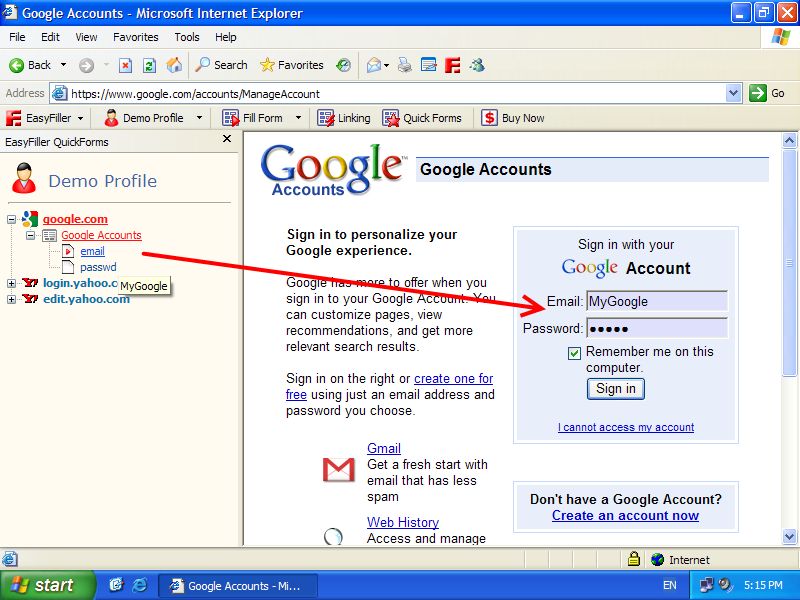This screenshot has height=600, width=800.
Task: Click the Go button next to address bar
Action: [x=766, y=93]
